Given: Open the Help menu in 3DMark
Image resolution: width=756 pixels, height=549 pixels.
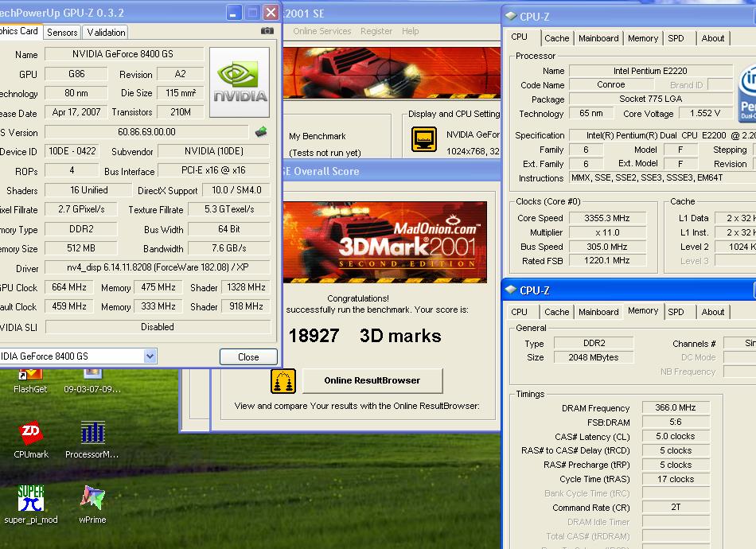Looking at the screenshot, I should pos(410,31).
